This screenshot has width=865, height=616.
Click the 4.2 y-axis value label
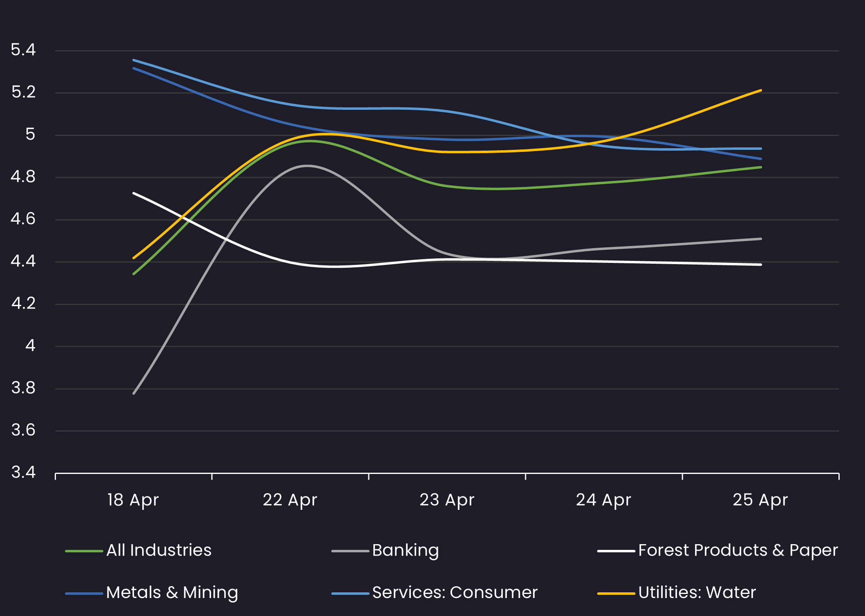pyautogui.click(x=23, y=303)
